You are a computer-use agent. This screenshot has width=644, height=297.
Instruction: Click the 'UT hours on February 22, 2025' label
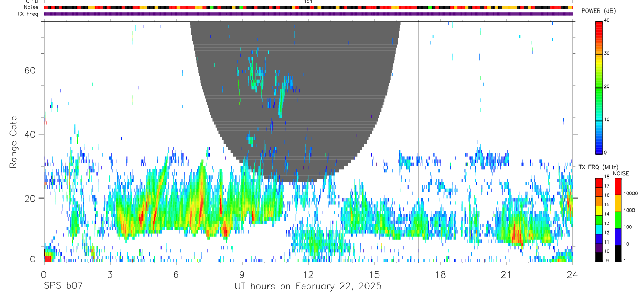click(x=308, y=287)
